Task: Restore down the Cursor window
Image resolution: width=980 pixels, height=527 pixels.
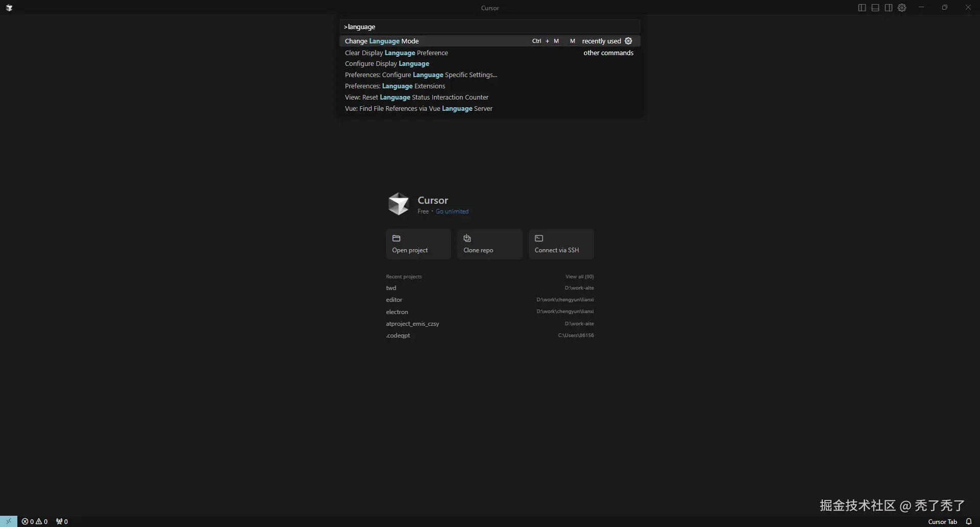Action: pos(945,8)
